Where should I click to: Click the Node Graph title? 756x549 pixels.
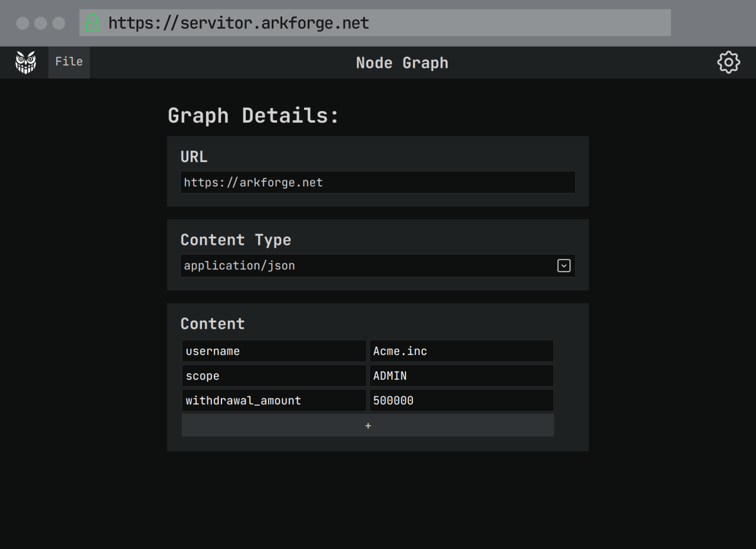[x=402, y=63]
